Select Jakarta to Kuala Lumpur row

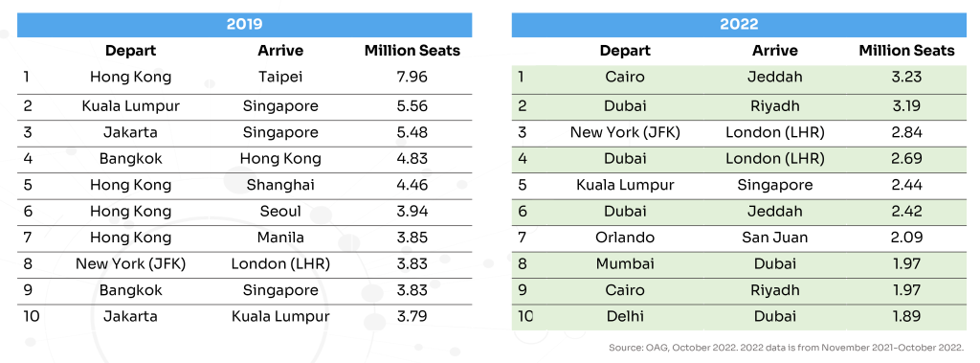click(244, 317)
